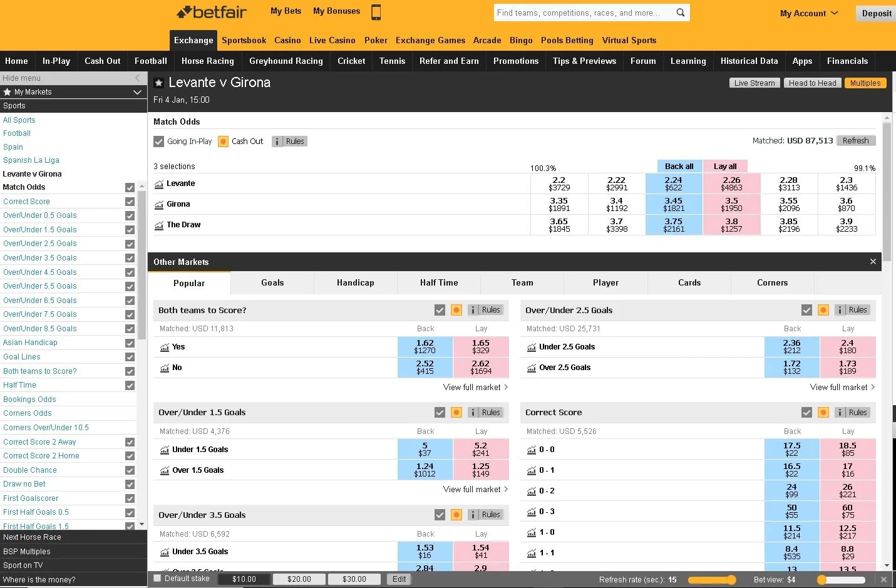Open the graph icon for Over 2.5 Goals
Image resolution: width=896 pixels, height=588 pixels.
click(x=532, y=368)
